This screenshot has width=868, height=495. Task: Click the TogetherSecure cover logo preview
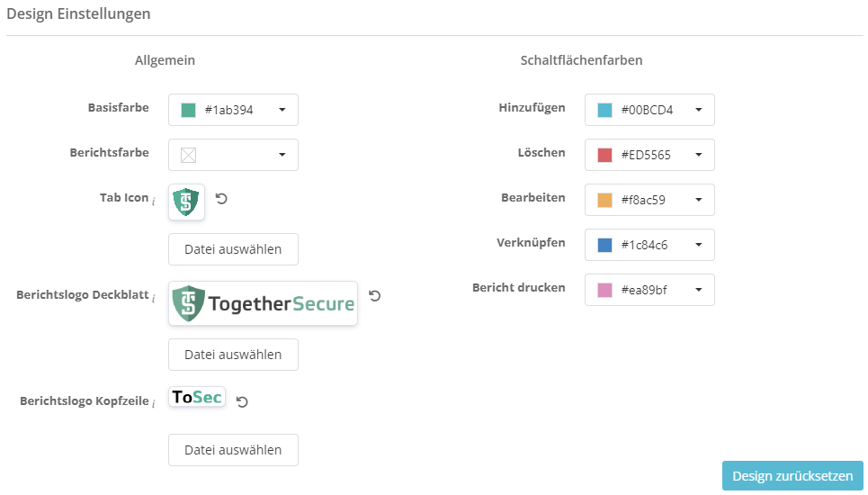click(x=263, y=303)
